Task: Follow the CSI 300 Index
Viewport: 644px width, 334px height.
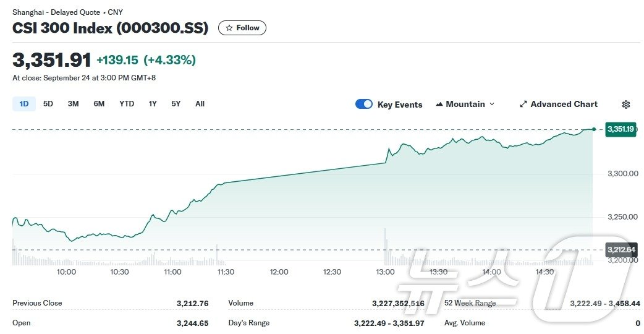Action: click(242, 28)
